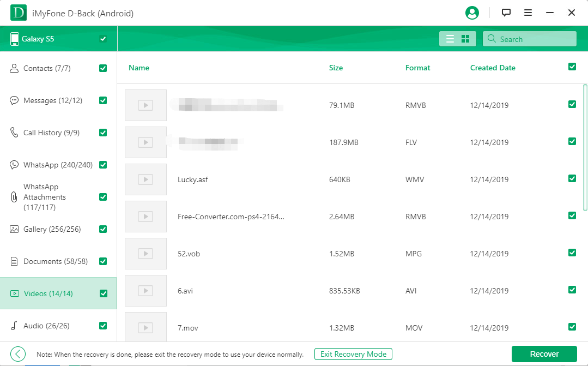Click the file list vertical scrollbar
Screen dimensions: 588x366
pyautogui.click(x=585, y=147)
